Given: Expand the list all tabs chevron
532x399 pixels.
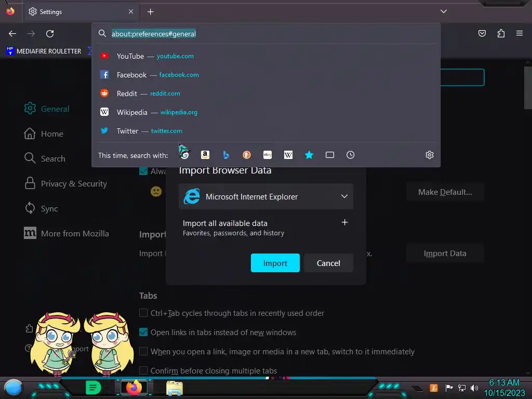Looking at the screenshot, I should pos(444,11).
